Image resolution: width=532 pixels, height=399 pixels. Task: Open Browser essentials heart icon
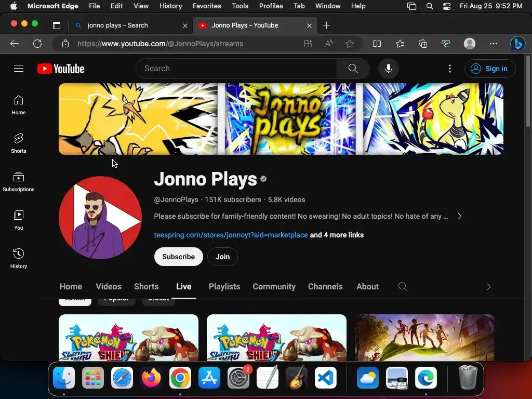(x=446, y=44)
